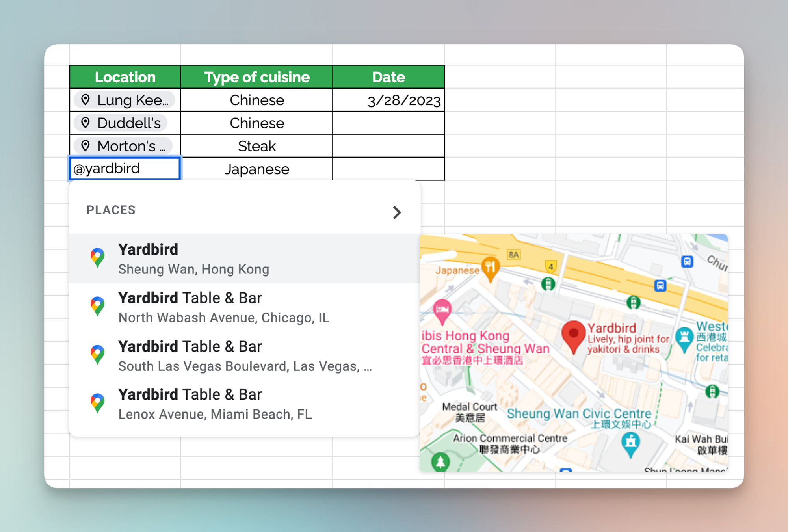Image resolution: width=788 pixels, height=532 pixels.
Task: Click the teal Western Market marker on map
Action: point(684,340)
